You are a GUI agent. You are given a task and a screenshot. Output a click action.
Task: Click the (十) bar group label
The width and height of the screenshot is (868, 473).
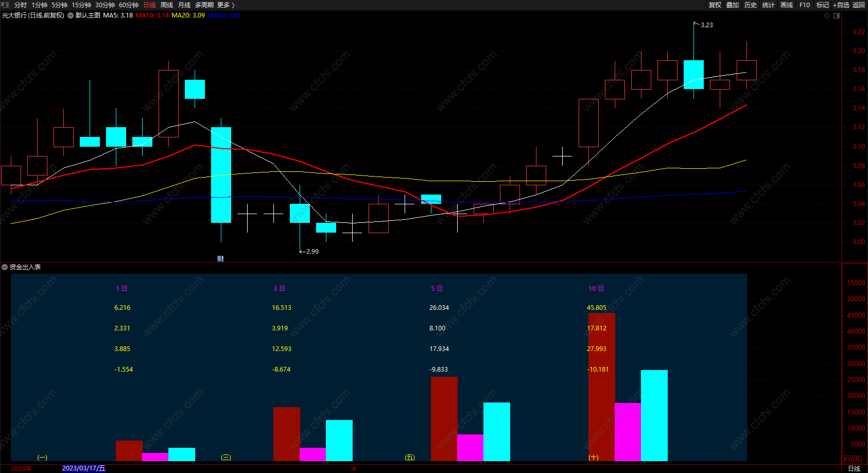[x=594, y=457]
